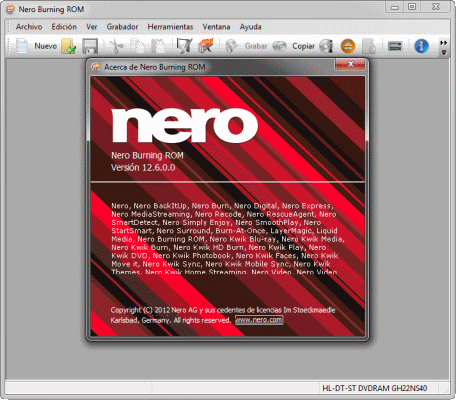Close the Acerca de Nero Burning ROM dialog
The image size is (456, 400).
[x=350, y=64]
